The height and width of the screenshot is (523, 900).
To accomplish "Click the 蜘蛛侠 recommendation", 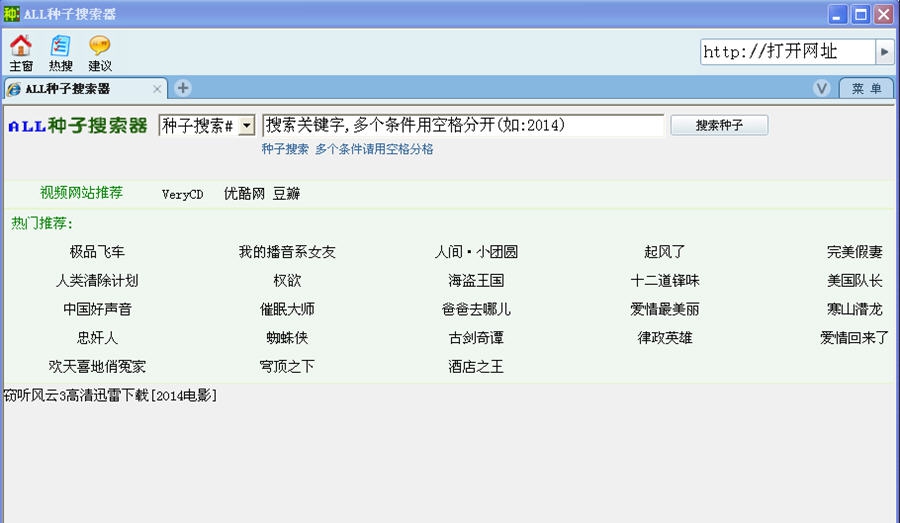I will pyautogui.click(x=287, y=338).
